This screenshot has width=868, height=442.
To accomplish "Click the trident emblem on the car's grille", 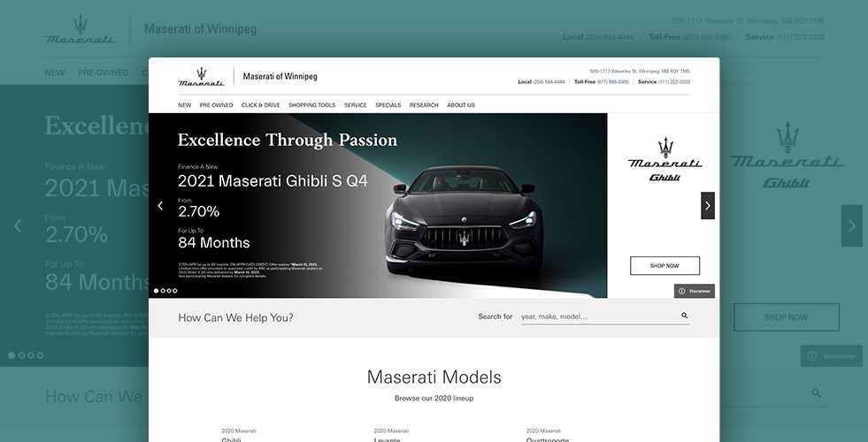I will pyautogui.click(x=464, y=238).
